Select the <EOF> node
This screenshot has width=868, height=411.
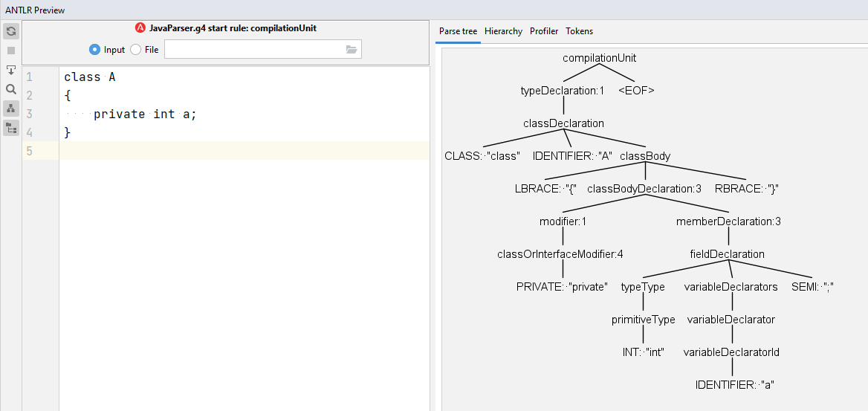(636, 91)
